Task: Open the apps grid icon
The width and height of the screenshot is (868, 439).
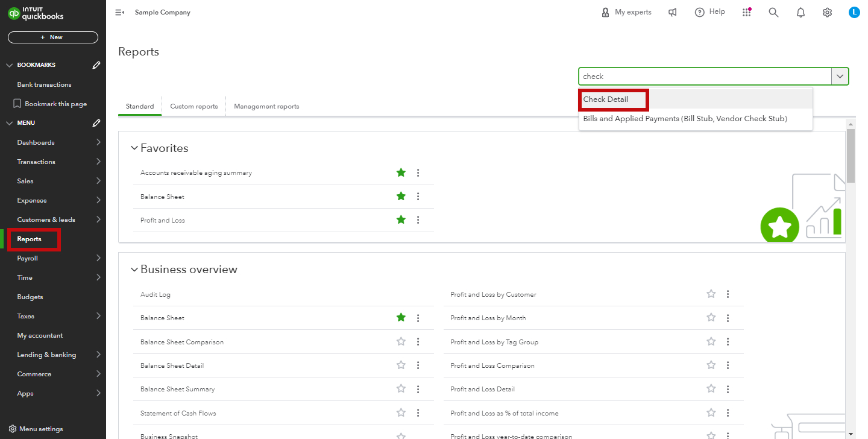Action: tap(747, 12)
